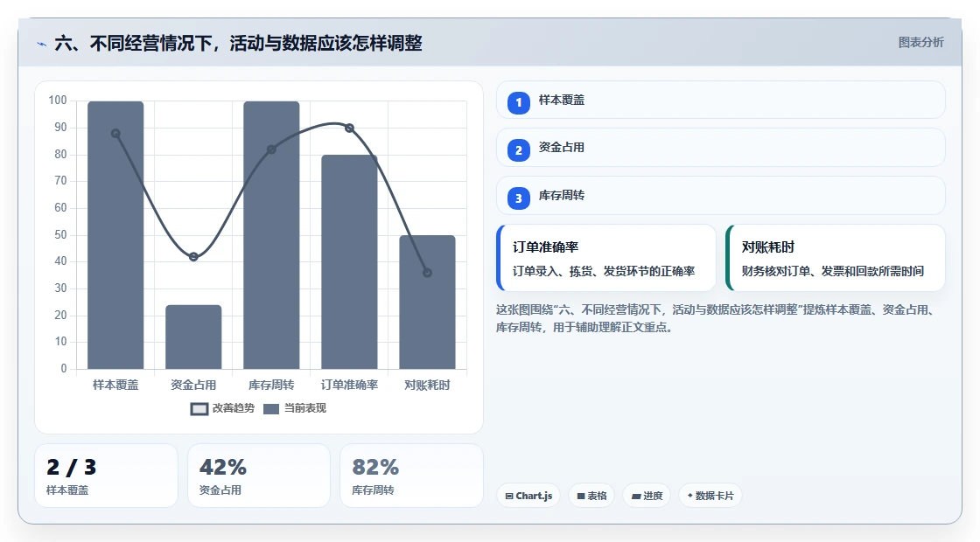Click the 对账耗时 axis label
The image size is (980, 542).
428,386
